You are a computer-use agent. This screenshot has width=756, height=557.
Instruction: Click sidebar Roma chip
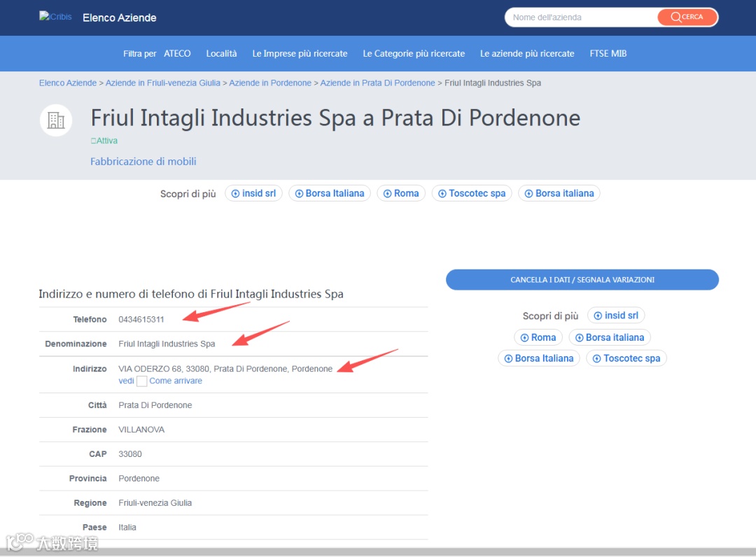click(x=538, y=337)
